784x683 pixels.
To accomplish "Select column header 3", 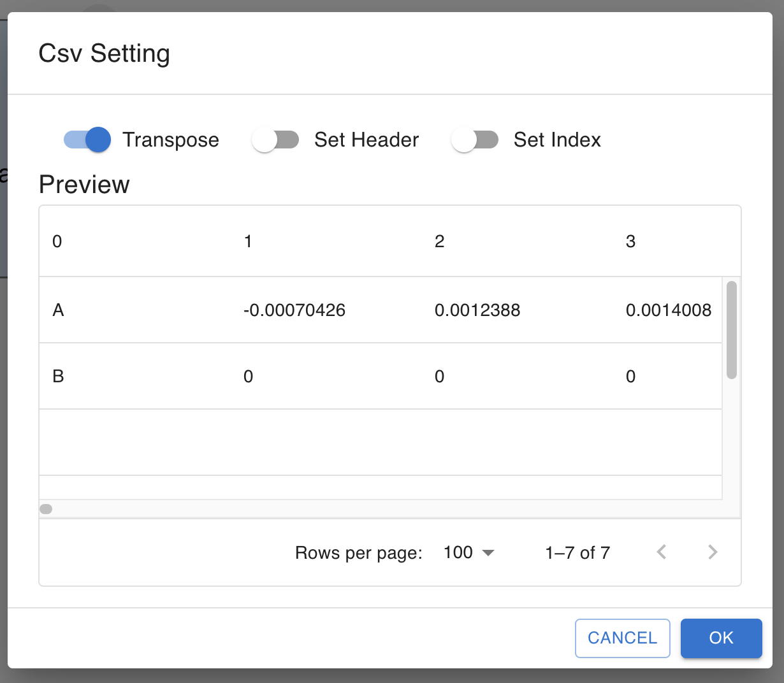I will [x=630, y=241].
